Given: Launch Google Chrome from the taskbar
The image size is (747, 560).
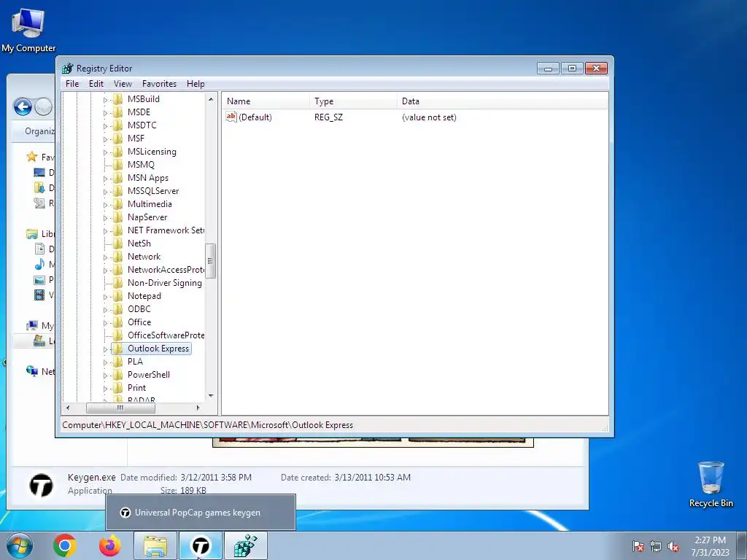Looking at the screenshot, I should tap(65, 545).
